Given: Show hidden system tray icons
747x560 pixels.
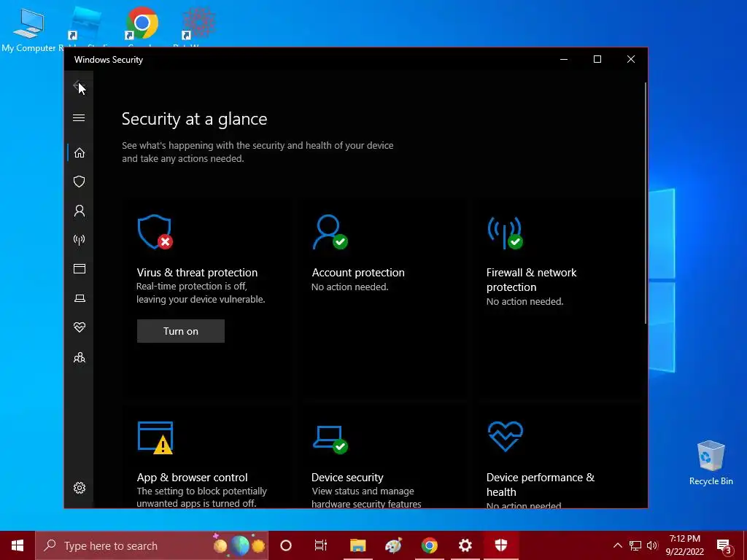Looking at the screenshot, I should pyautogui.click(x=617, y=545).
